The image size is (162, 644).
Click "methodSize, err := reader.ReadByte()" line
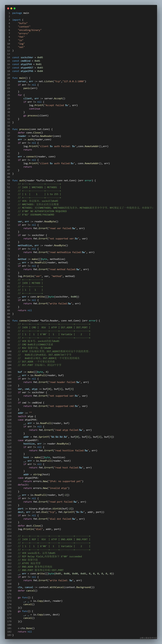pyautogui.click(x=43, y=245)
